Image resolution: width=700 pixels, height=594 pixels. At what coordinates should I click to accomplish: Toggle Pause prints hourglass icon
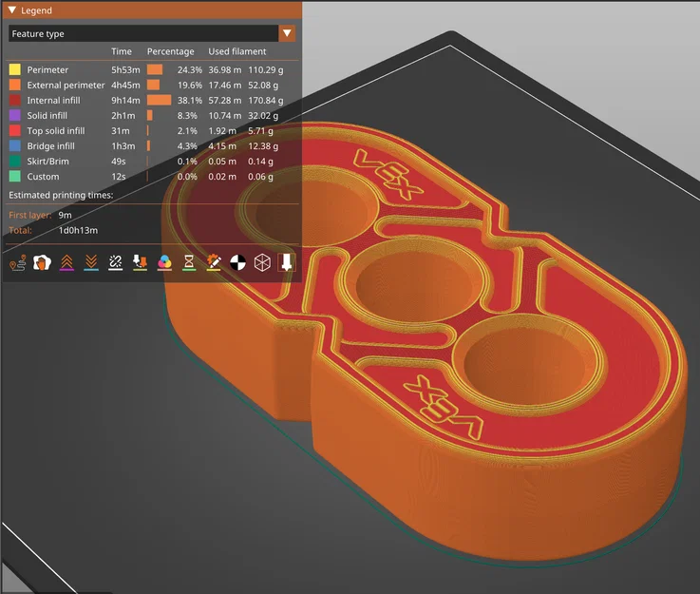tap(189, 262)
